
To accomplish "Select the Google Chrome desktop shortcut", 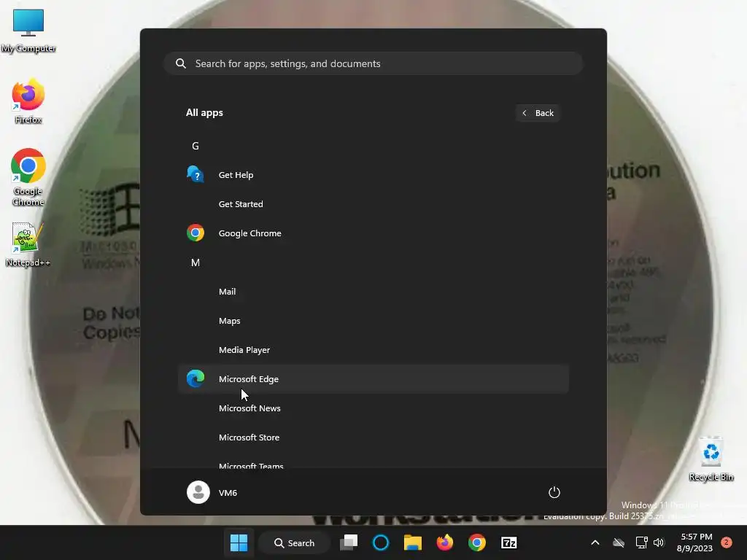I will point(28,177).
